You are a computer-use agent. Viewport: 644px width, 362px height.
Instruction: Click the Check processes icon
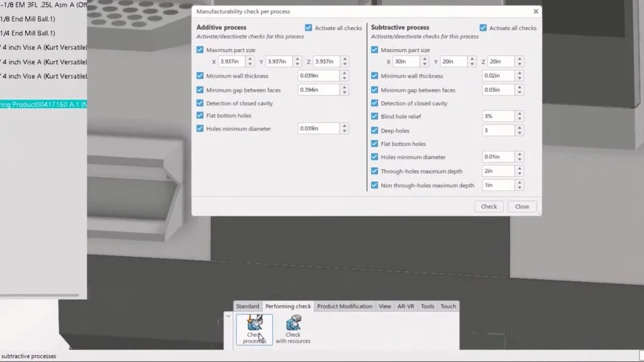coord(254,329)
